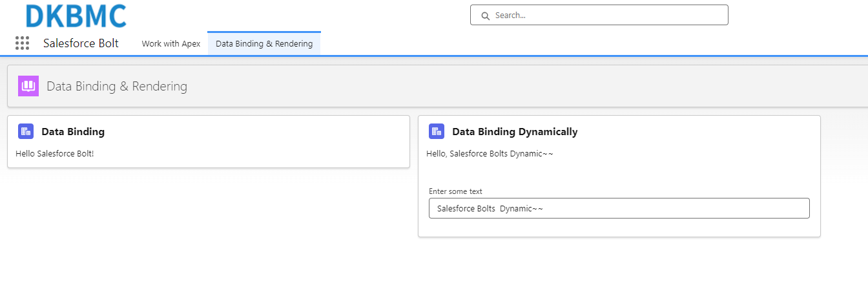Click the Data Binding Dynamically card title
The height and width of the screenshot is (289, 868).
515,132
